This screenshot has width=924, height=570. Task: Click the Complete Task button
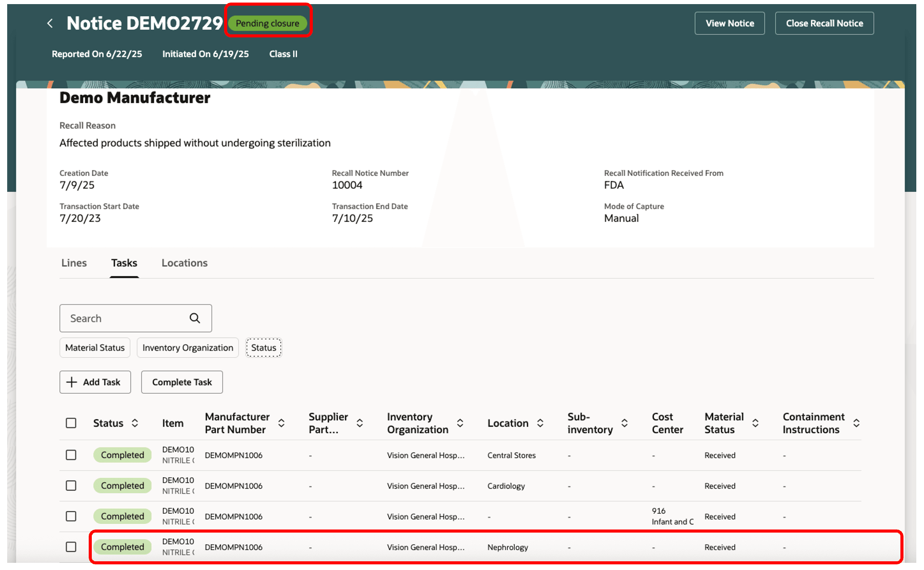point(182,382)
